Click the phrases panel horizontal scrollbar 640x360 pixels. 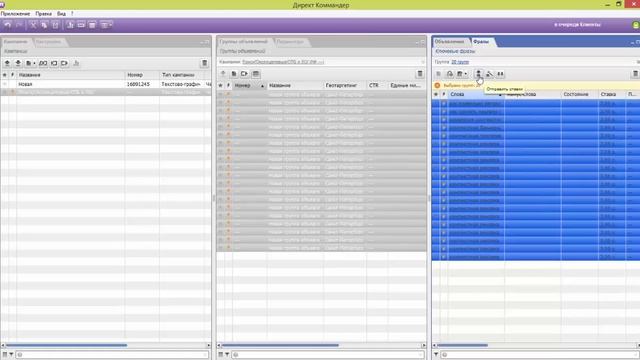pos(463,345)
